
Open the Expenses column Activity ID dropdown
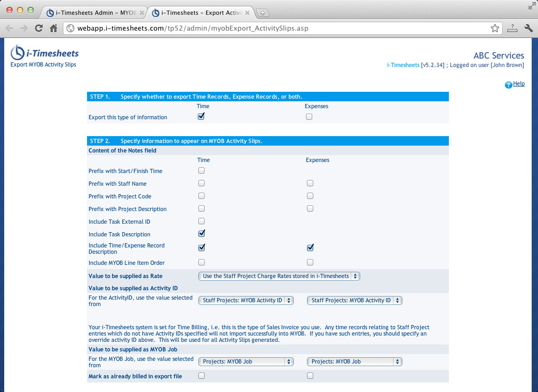[x=354, y=300]
